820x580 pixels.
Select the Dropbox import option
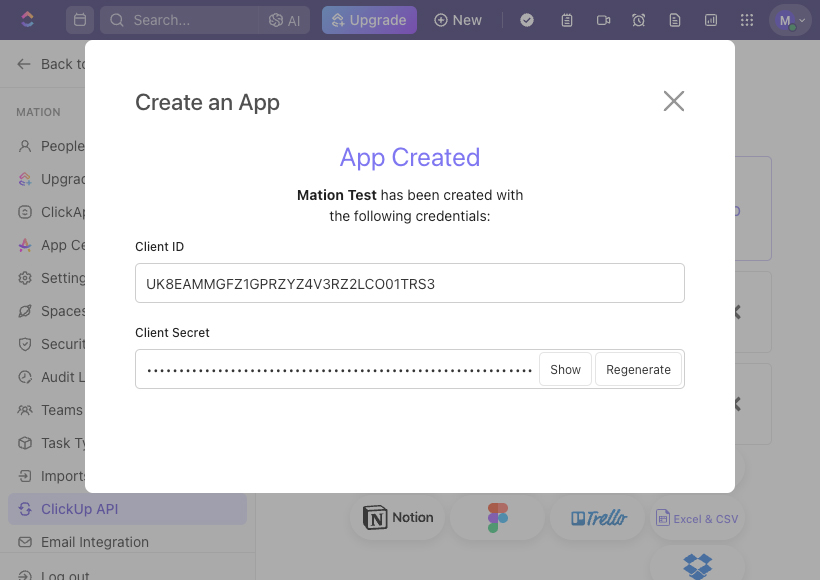tap(697, 565)
